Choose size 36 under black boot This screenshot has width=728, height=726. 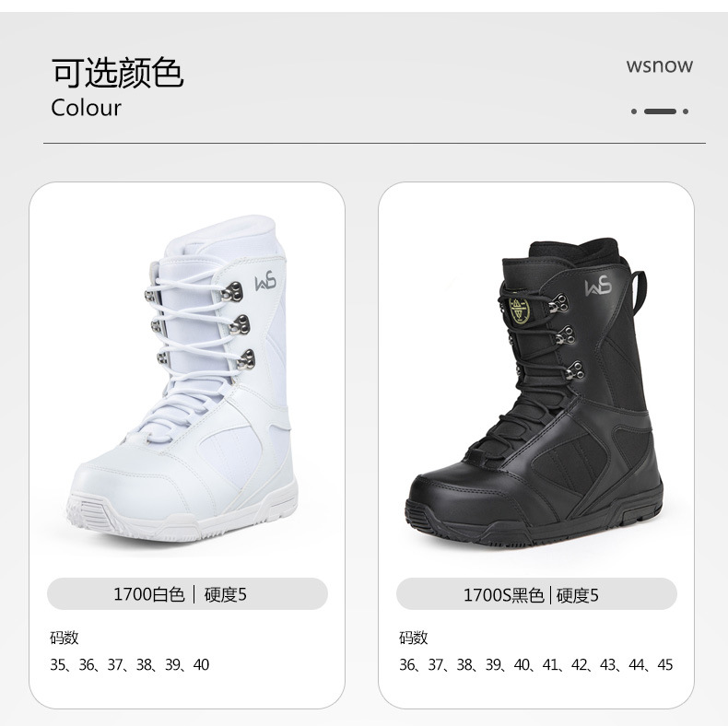(407, 664)
